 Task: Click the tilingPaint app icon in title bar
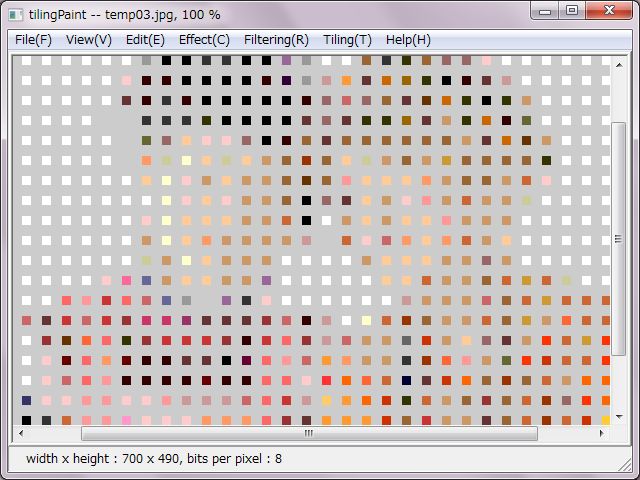pos(16,15)
